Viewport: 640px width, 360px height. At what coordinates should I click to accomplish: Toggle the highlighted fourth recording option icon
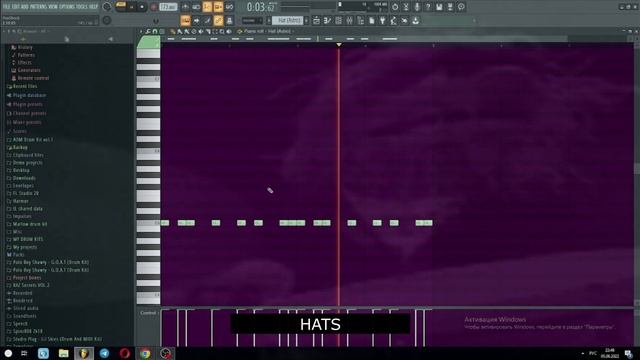(218, 7)
